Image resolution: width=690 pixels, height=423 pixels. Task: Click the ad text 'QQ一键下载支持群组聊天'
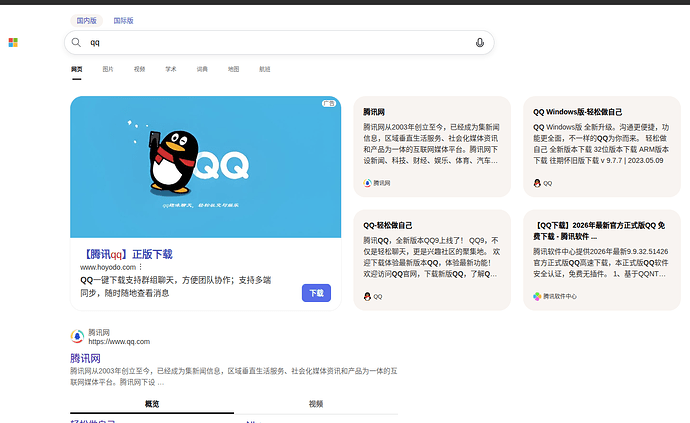132,280
